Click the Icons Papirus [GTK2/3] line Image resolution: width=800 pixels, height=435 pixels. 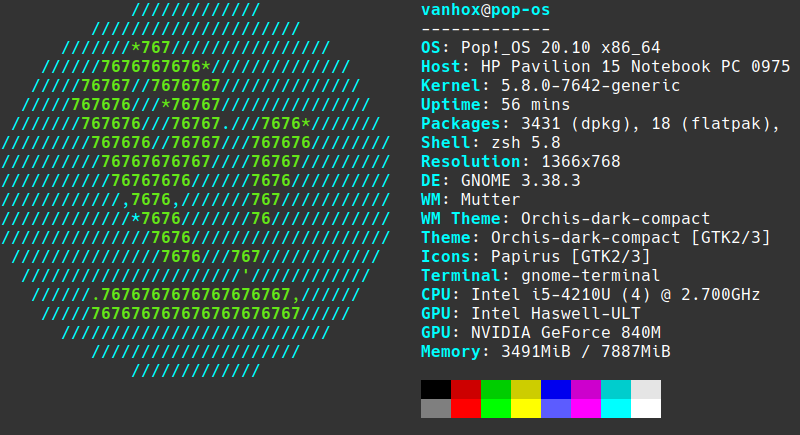click(x=535, y=256)
